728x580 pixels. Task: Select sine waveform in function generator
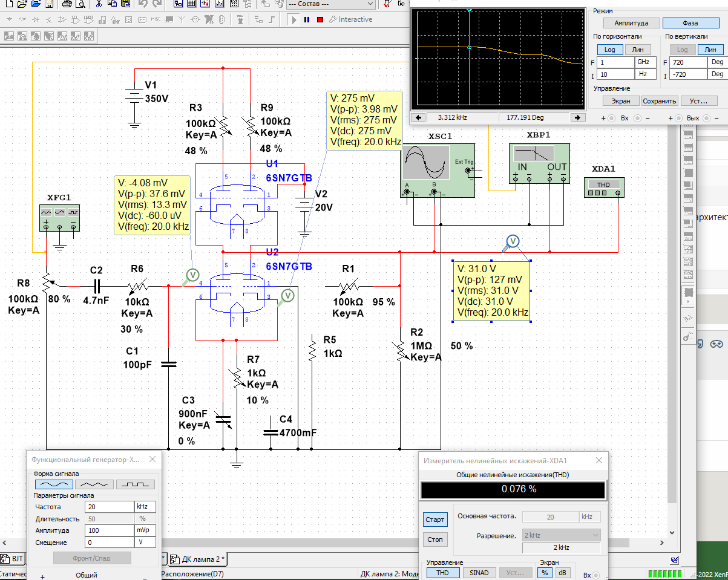(54, 484)
